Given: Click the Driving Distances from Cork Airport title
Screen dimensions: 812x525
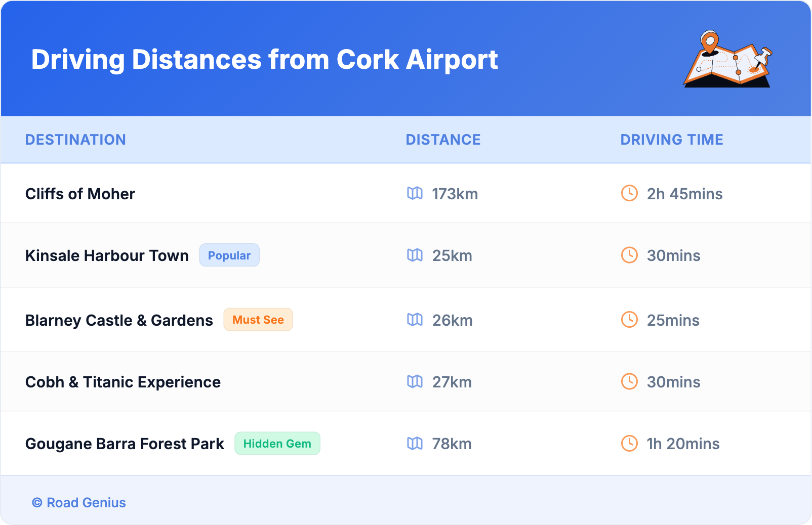Looking at the screenshot, I should (264, 60).
